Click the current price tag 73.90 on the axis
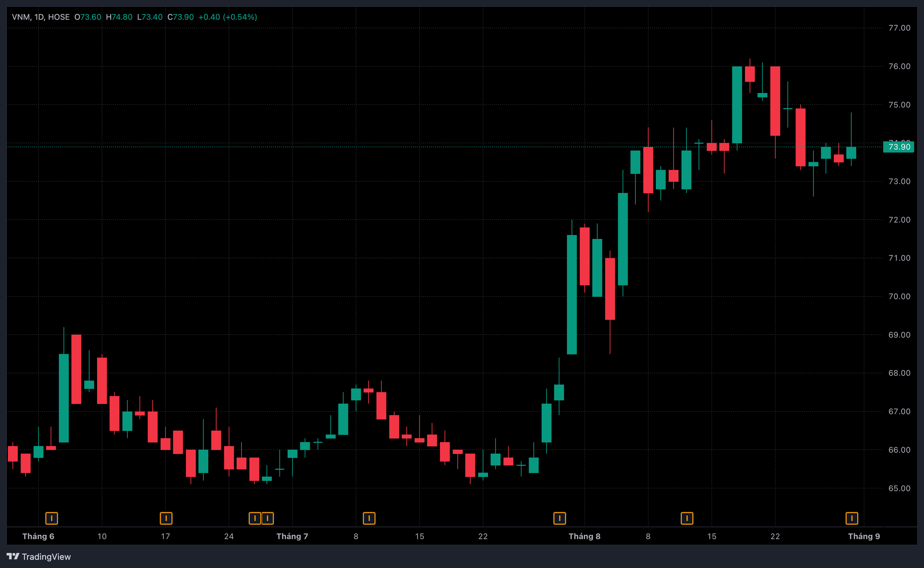Image resolution: width=924 pixels, height=568 pixels. 898,147
